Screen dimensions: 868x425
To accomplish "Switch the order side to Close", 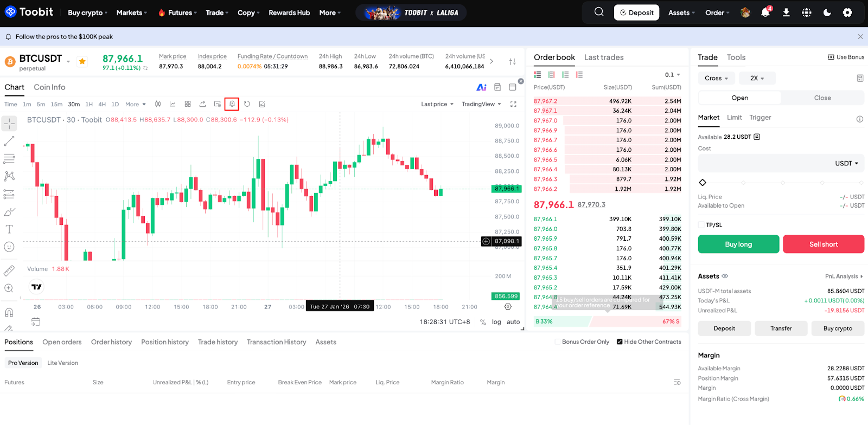I will [822, 98].
